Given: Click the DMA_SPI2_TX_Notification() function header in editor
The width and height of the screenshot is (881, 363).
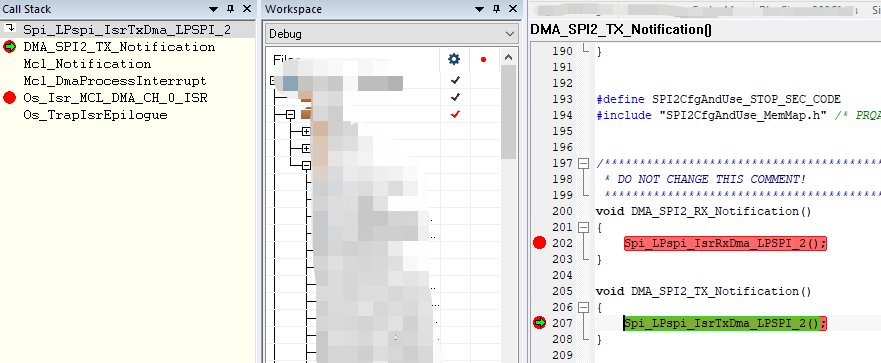Looking at the screenshot, I should click(621, 30).
